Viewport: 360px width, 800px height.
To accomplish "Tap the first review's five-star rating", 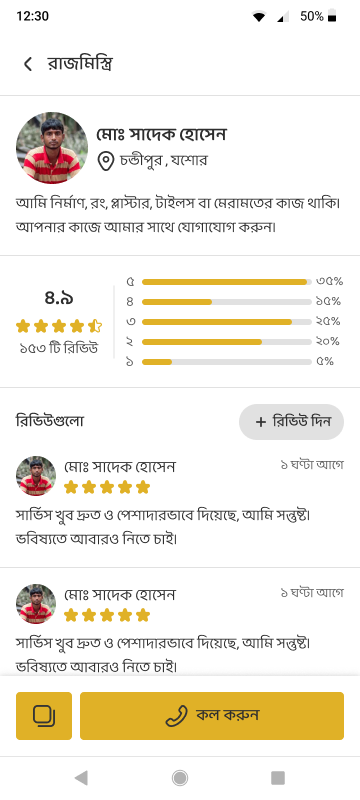I will click(x=107, y=487).
